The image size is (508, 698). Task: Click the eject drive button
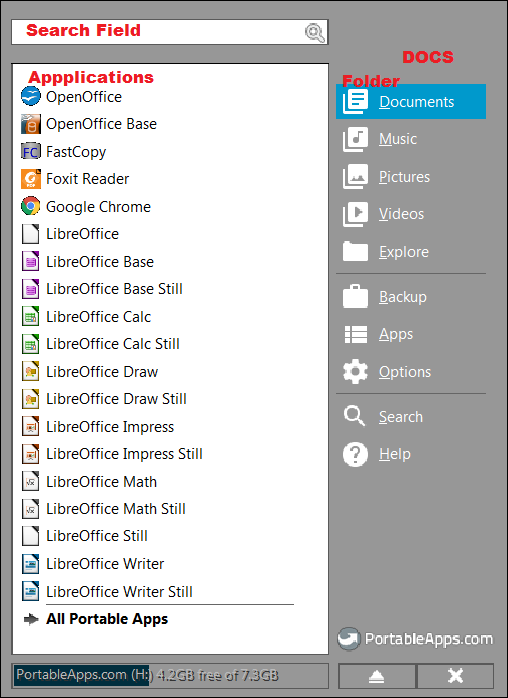coord(377,677)
